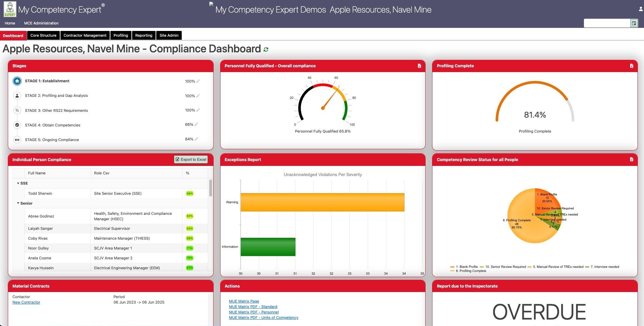This screenshot has width=644, height=326.
Task: Click the Senior Review Required legend swatch
Action: pos(482,267)
